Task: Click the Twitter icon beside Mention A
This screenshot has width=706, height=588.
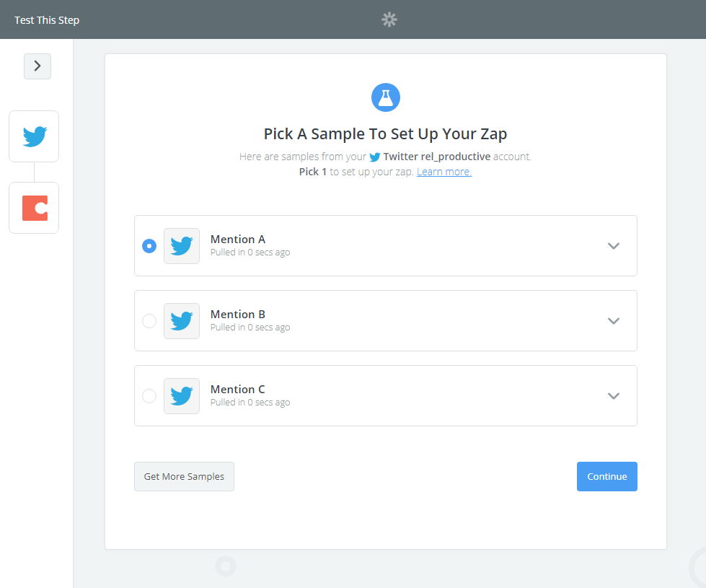Action: [182, 246]
